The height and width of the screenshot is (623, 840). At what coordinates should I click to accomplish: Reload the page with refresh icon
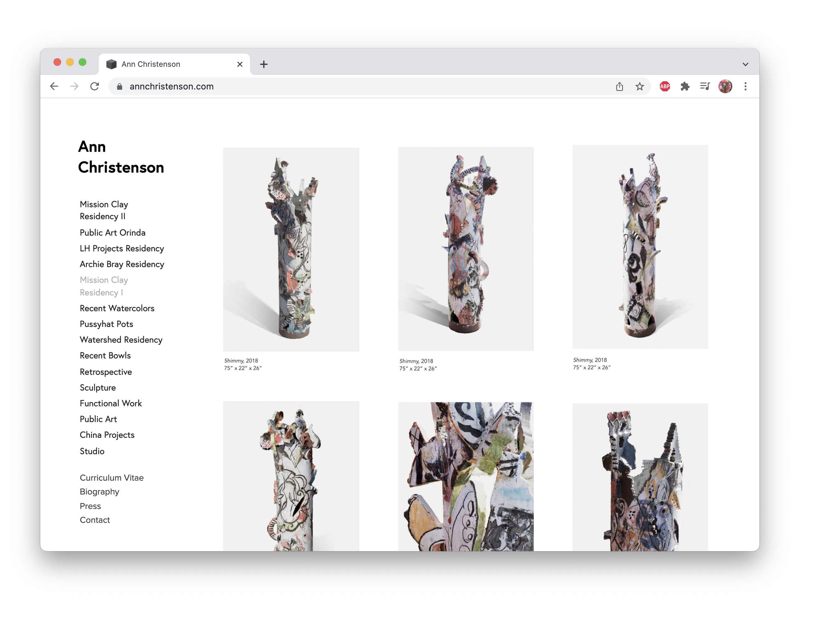tap(95, 86)
